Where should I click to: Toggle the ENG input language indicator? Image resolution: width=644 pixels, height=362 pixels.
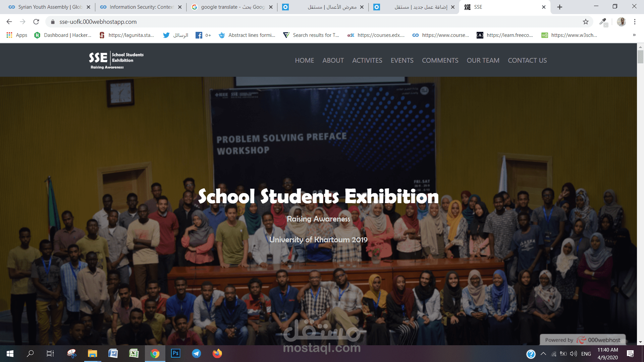point(586,354)
